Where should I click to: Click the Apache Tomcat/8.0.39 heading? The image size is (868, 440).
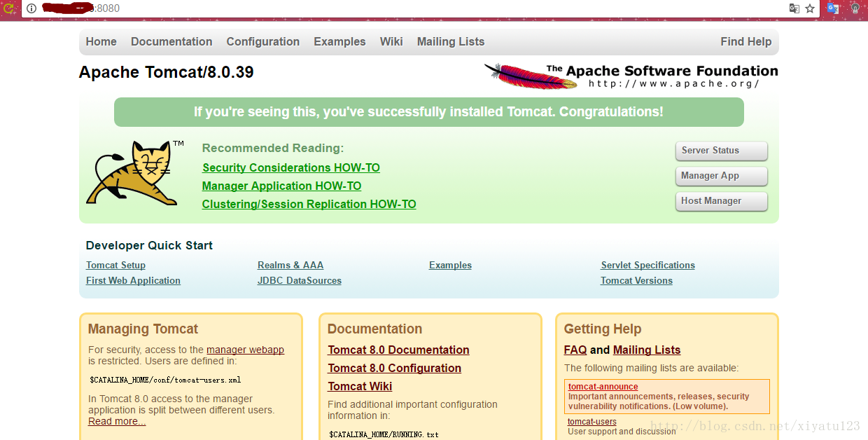166,72
